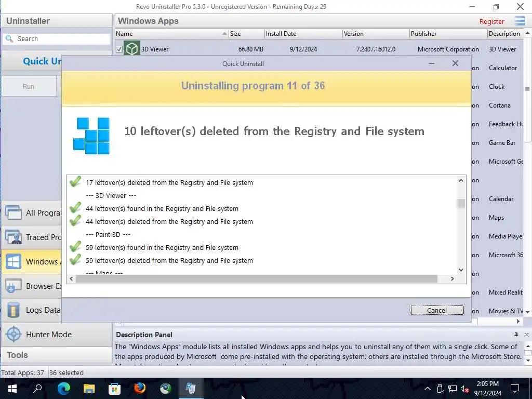
Task: Click the All Programs windows icon
Action: (x=14, y=212)
